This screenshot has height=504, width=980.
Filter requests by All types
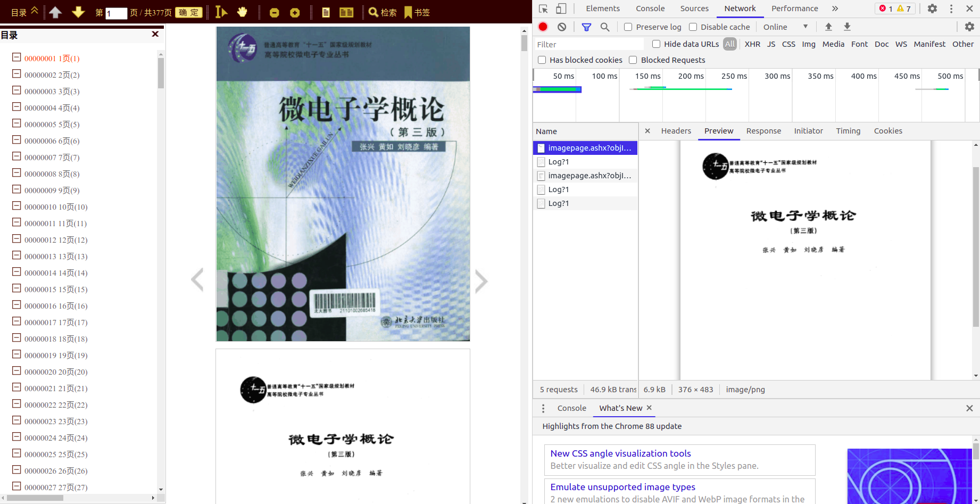click(x=730, y=44)
